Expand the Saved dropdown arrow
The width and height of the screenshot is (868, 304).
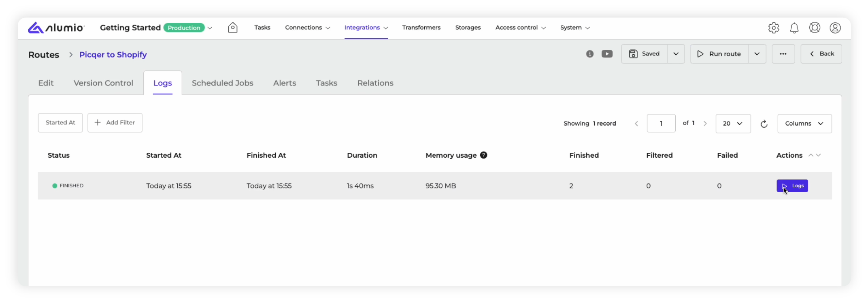(x=676, y=54)
